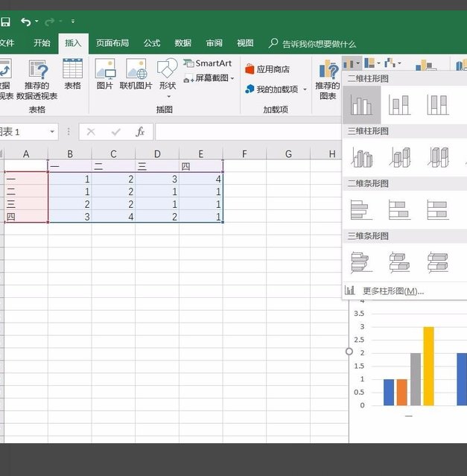Click the greyed Redo arrow
The image size is (467, 476).
50,22
